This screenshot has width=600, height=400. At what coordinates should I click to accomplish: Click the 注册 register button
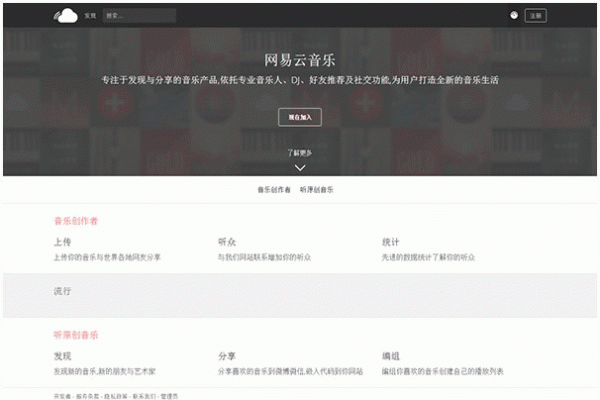[x=535, y=16]
